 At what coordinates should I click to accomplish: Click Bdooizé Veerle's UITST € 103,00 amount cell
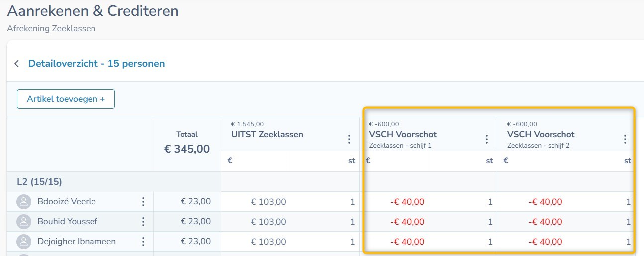[x=269, y=202]
